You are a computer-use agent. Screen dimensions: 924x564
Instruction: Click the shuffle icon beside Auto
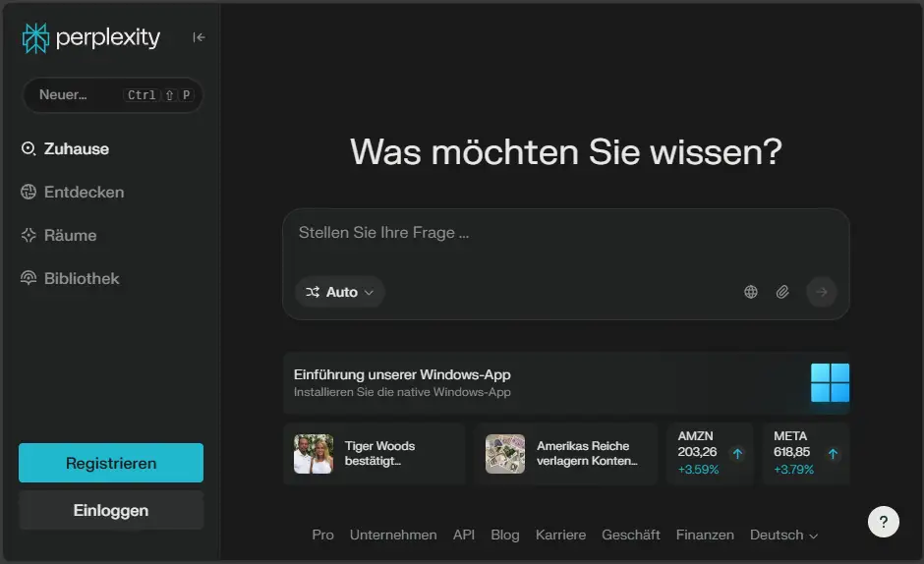pyautogui.click(x=313, y=292)
